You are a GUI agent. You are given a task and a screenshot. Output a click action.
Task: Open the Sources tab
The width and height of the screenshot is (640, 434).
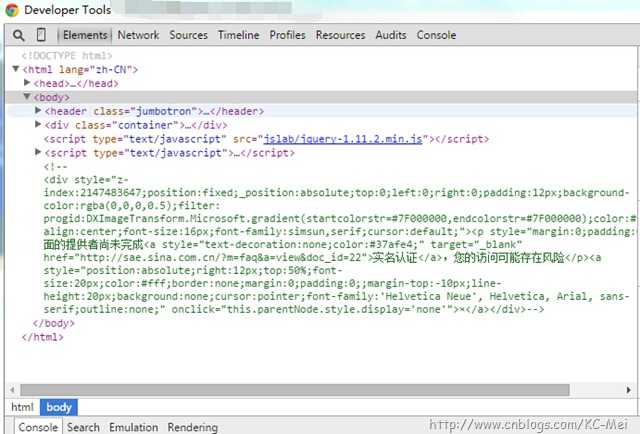189,35
